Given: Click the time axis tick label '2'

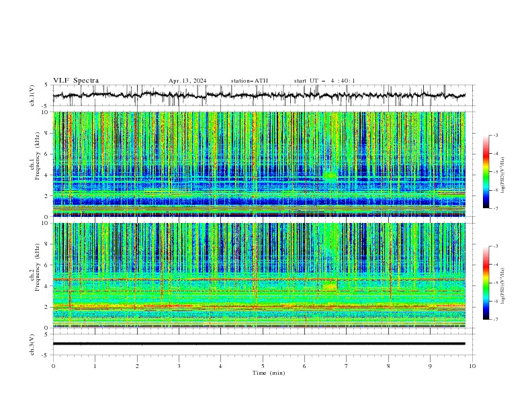Looking at the screenshot, I should click(x=137, y=366).
